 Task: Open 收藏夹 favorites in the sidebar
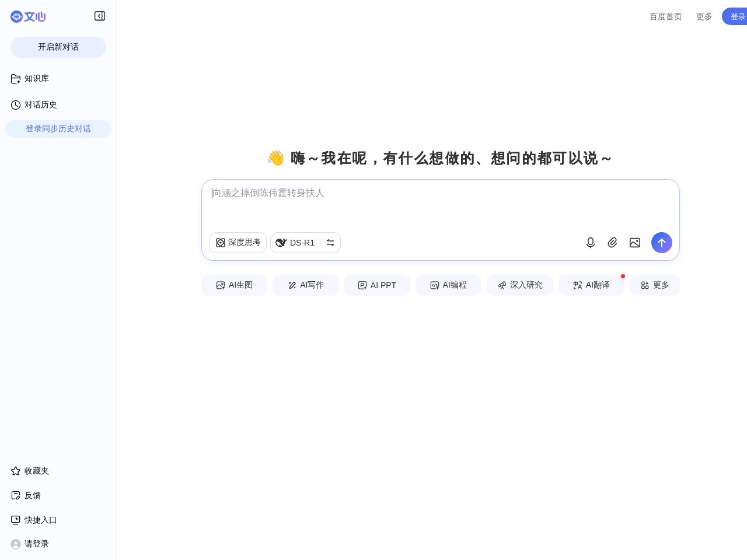tap(36, 471)
